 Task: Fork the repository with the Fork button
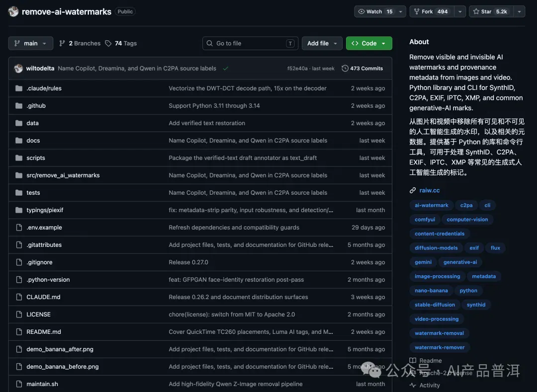[432, 11]
